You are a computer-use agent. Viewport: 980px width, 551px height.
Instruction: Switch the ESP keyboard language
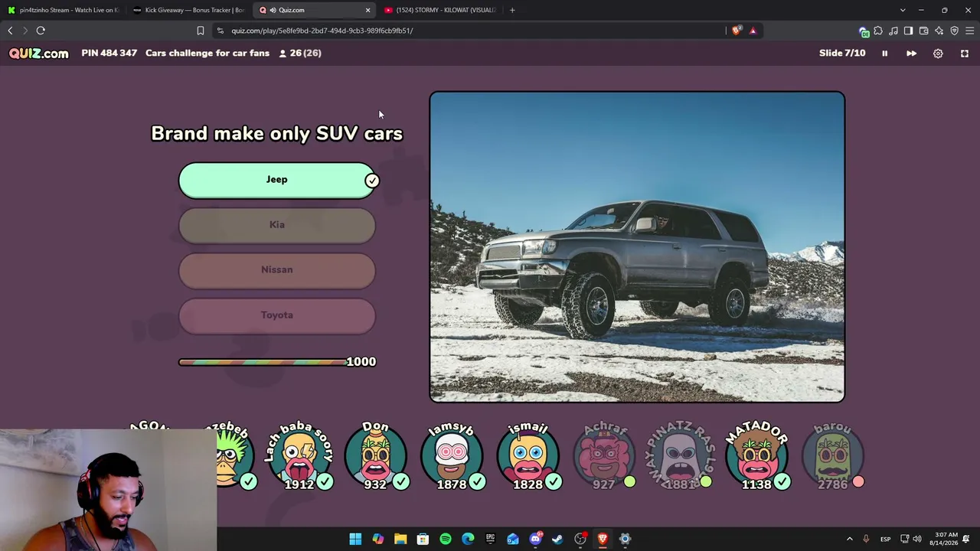[885, 539]
